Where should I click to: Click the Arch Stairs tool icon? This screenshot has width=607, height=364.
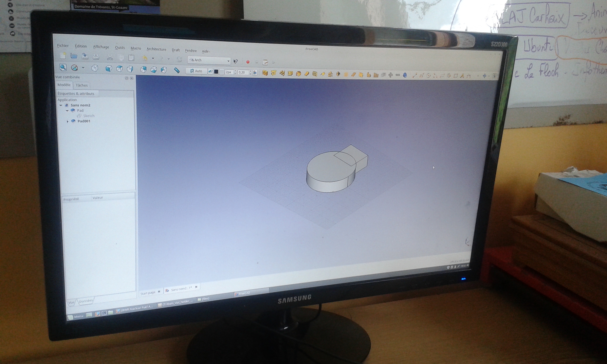(x=353, y=75)
